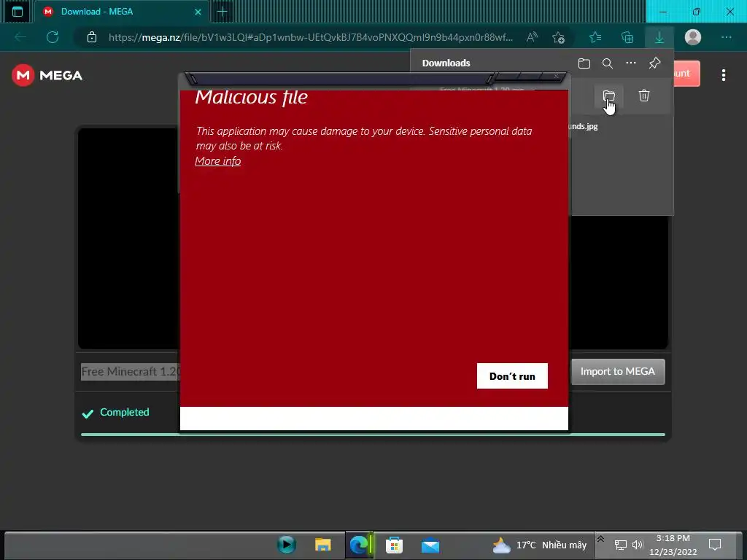Close the Download - MEGA tab

(x=198, y=12)
